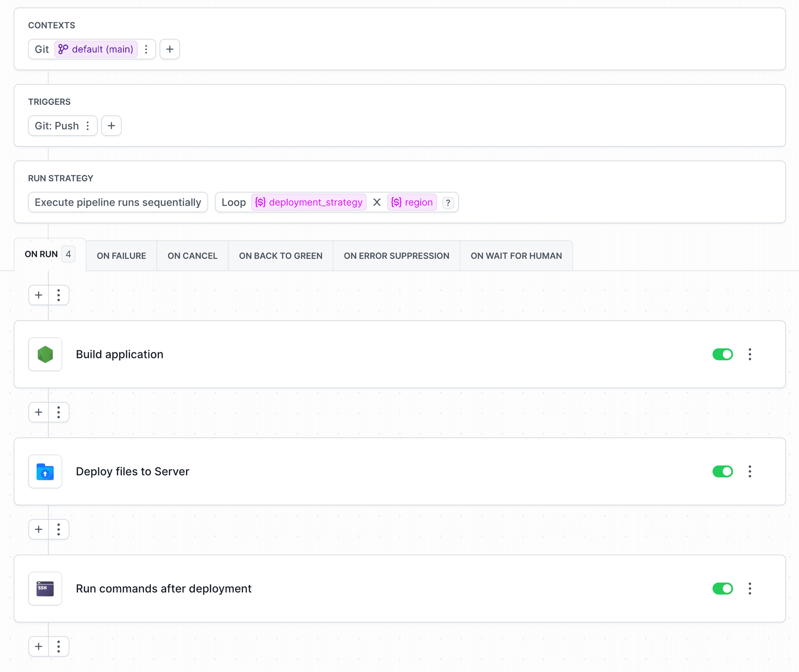Open the kebab menu on the Git context

pyautogui.click(x=146, y=49)
